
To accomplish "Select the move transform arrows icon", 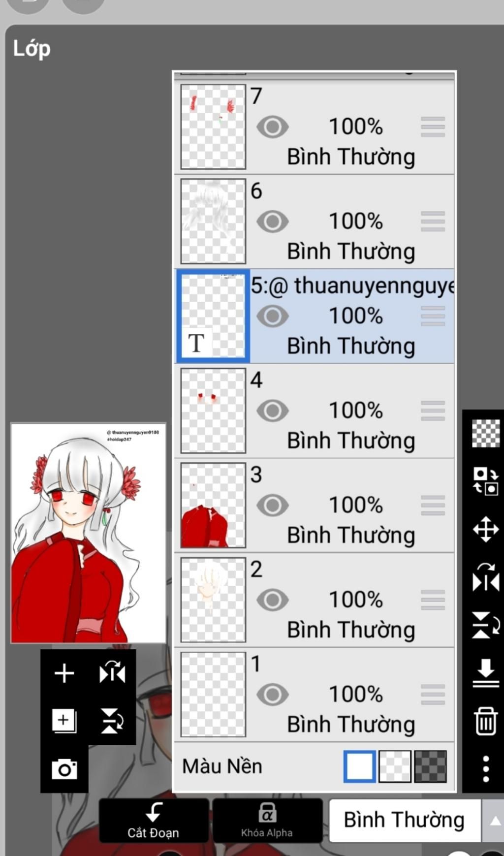I will tap(486, 529).
